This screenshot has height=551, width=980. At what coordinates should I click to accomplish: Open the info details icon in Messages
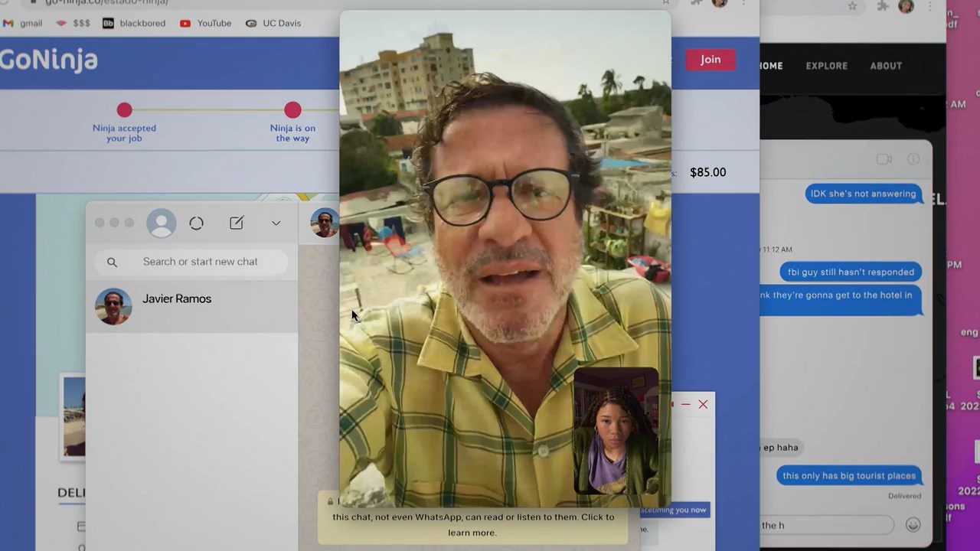913,159
